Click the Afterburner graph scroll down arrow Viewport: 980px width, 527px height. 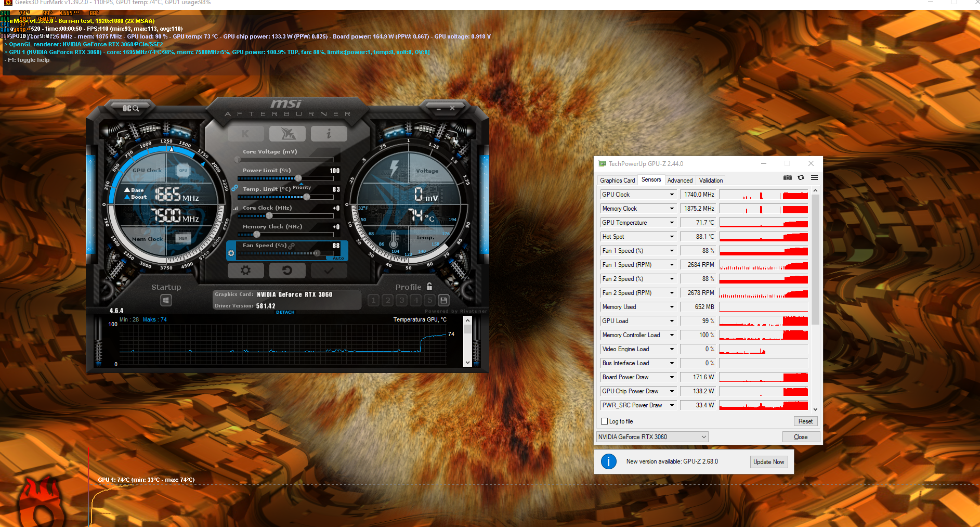pyautogui.click(x=467, y=363)
